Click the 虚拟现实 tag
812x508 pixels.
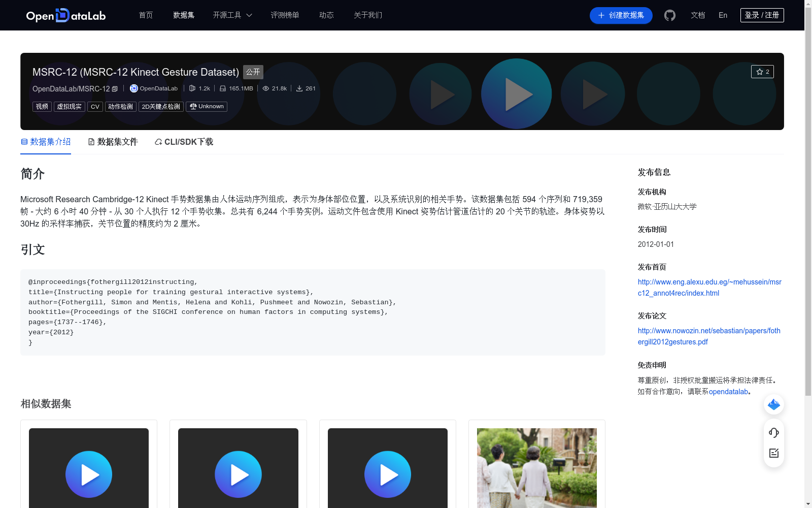pyautogui.click(x=70, y=107)
